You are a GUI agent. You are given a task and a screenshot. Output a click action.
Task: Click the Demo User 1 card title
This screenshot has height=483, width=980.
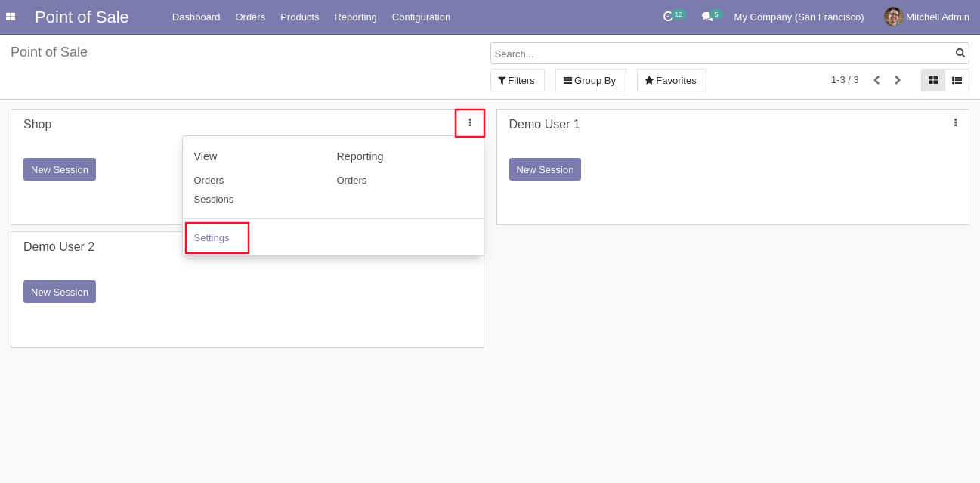[545, 124]
